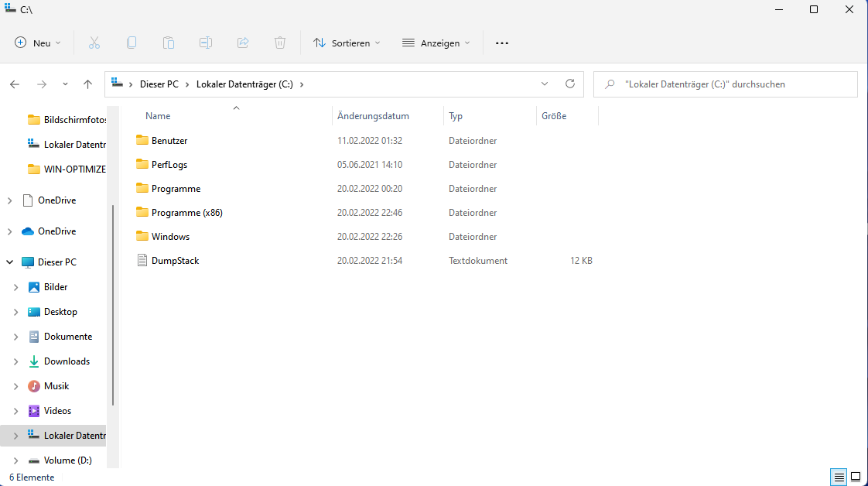Expand the Musik tree node
The image size is (868, 486).
pyautogui.click(x=15, y=386)
